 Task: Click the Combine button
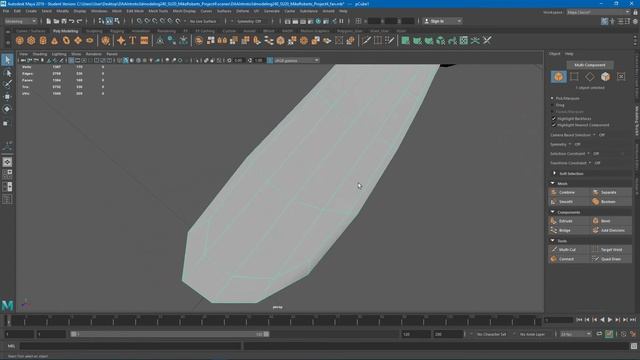[x=570, y=192]
